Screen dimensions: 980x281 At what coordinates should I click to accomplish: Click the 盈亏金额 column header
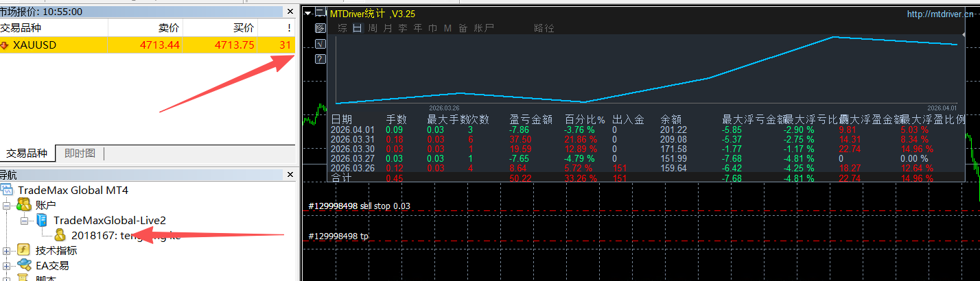click(x=531, y=119)
